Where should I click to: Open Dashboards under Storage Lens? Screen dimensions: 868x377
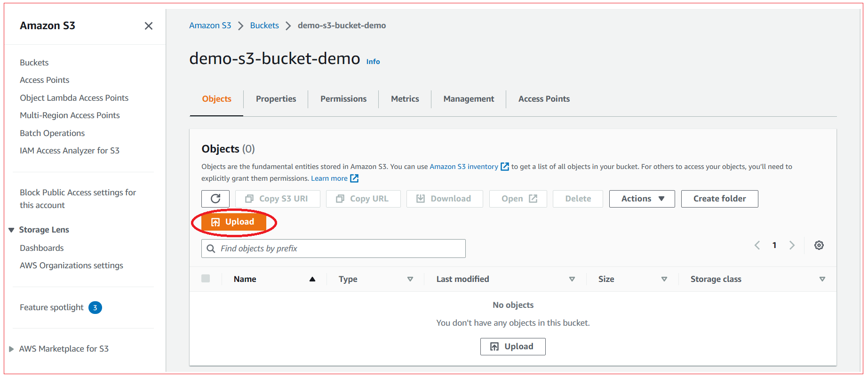point(42,248)
